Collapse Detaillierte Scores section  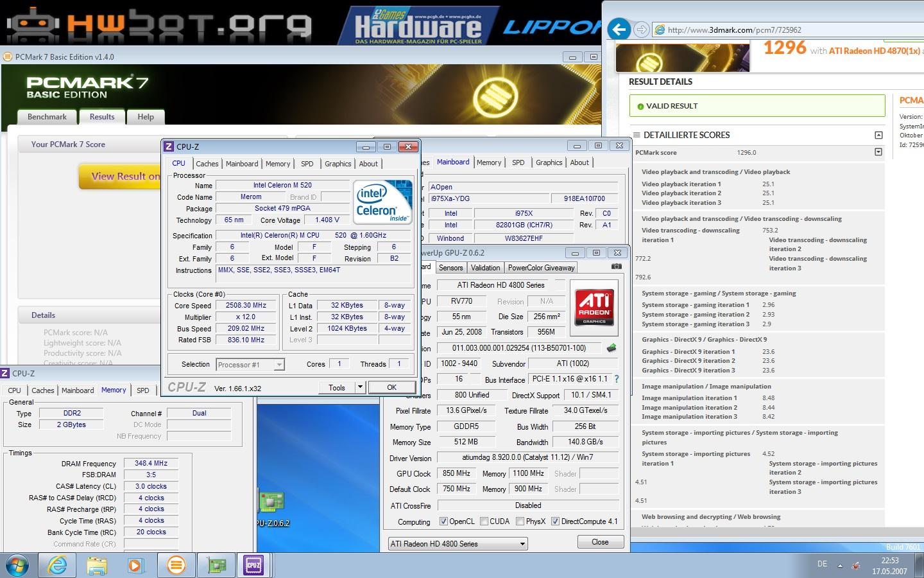[878, 135]
